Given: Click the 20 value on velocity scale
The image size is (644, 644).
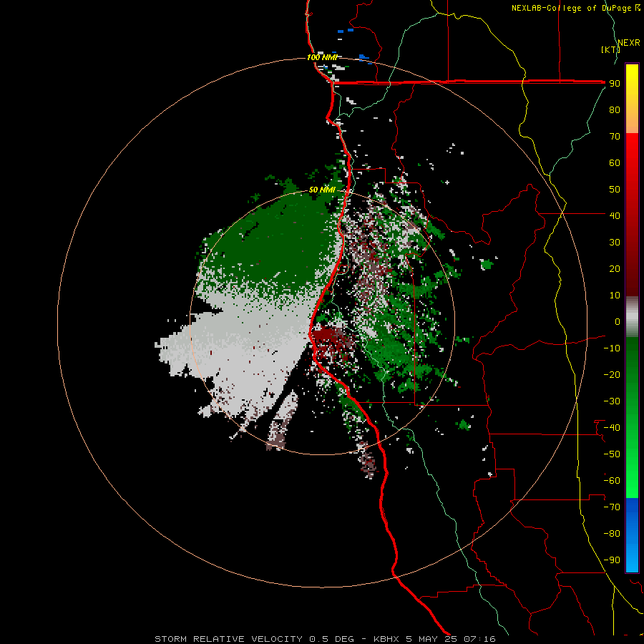Looking at the screenshot, I should coord(615,268).
